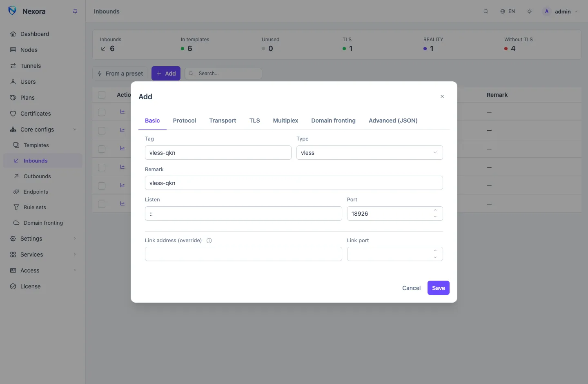This screenshot has width=588, height=384.
Task: Expand the Settings group
Action: tap(43, 239)
